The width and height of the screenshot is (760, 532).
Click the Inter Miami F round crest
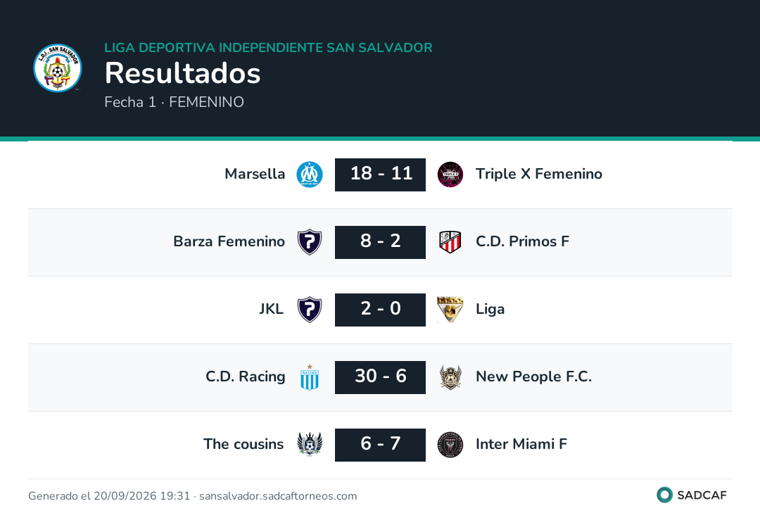click(x=450, y=445)
